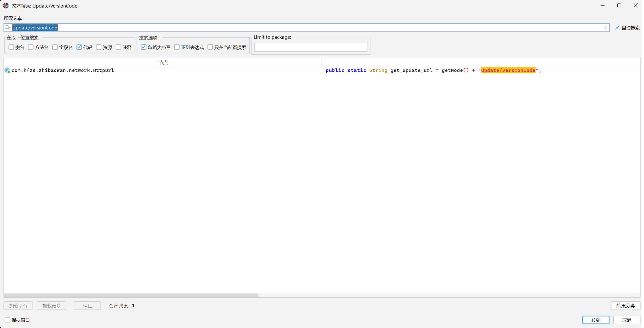Click the Limit to package field
The width and height of the screenshot is (644, 328).
(311, 47)
